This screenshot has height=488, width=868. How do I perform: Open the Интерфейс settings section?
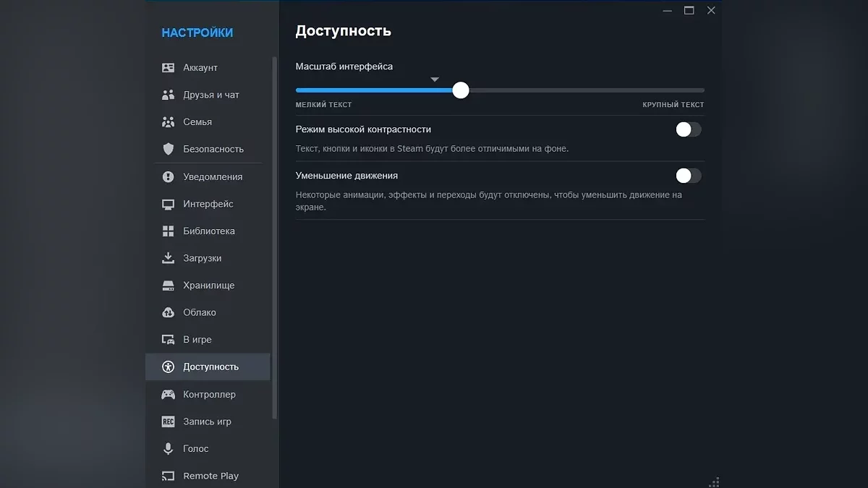(208, 204)
